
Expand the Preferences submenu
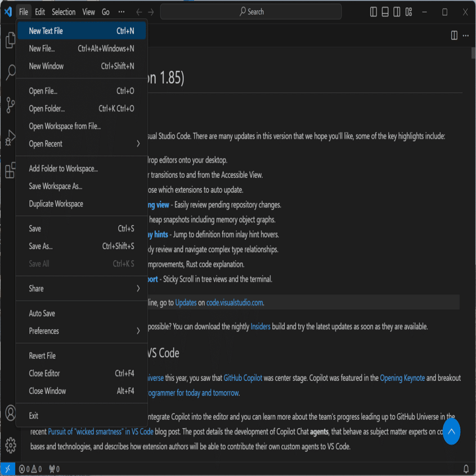click(x=82, y=331)
